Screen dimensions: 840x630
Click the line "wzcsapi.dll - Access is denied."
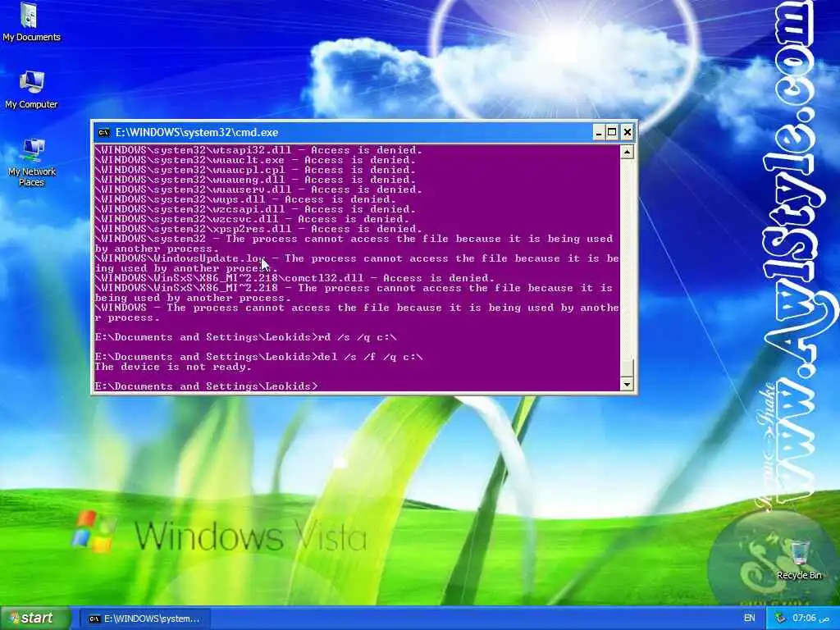coord(256,209)
